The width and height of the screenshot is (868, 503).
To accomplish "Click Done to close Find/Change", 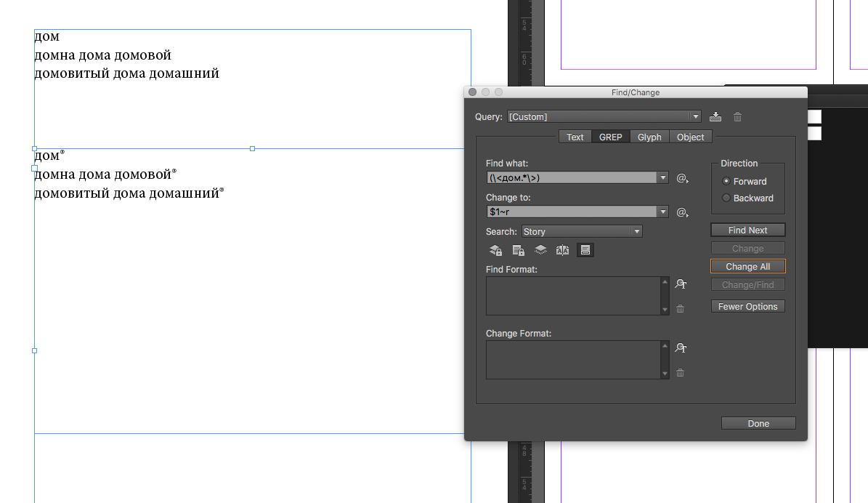I will pos(758,423).
